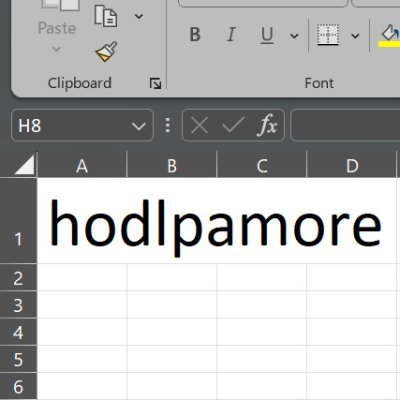
Task: Open the underline style dropdown arrow
Action: pos(294,35)
